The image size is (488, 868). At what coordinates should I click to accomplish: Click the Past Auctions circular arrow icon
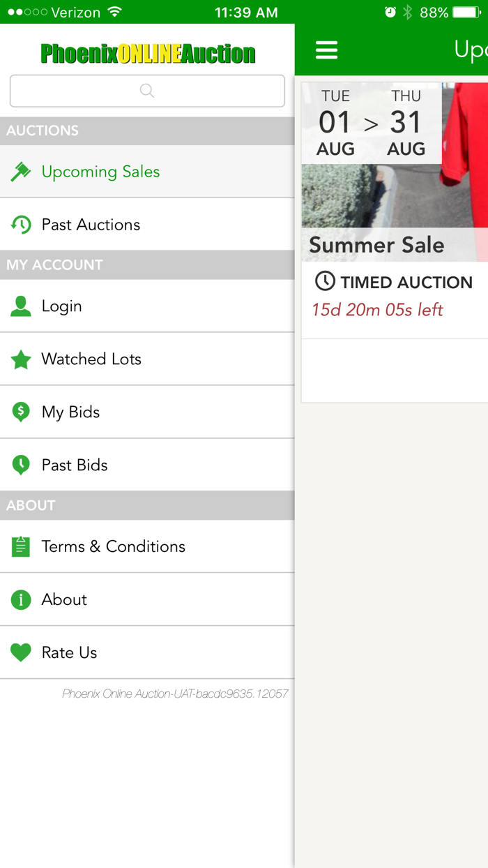(x=21, y=224)
